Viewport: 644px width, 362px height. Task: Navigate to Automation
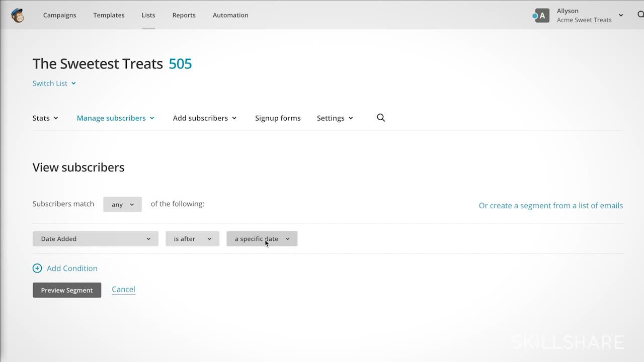(230, 15)
